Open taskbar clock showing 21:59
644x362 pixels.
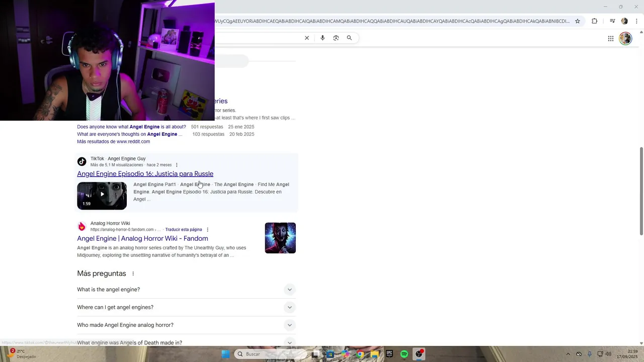[627, 354]
